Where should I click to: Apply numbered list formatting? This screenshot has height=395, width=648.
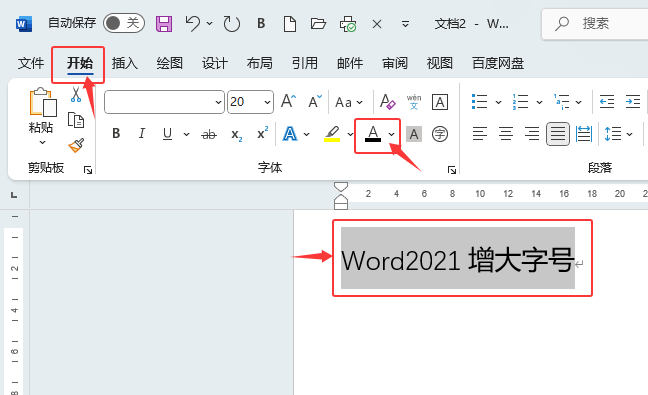pos(520,102)
